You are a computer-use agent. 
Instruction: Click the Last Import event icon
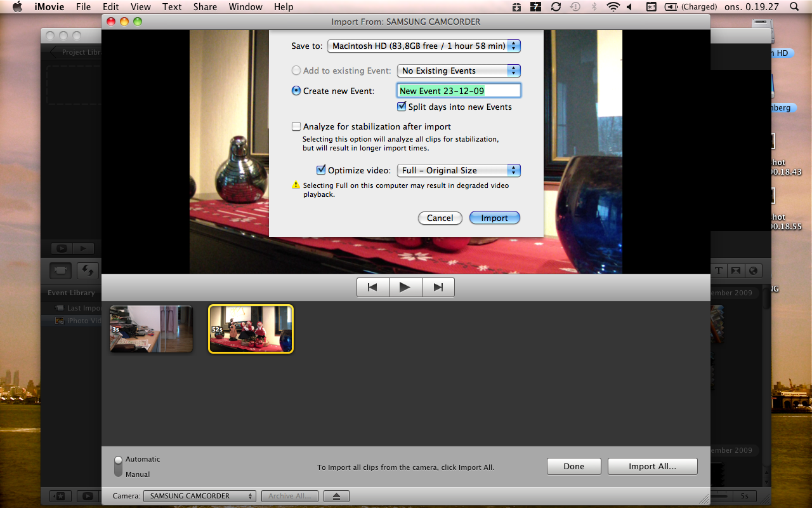pos(60,308)
